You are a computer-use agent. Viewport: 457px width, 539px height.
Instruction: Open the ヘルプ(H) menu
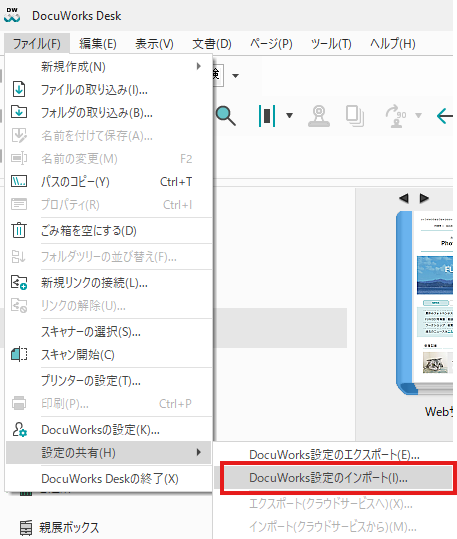coord(393,44)
